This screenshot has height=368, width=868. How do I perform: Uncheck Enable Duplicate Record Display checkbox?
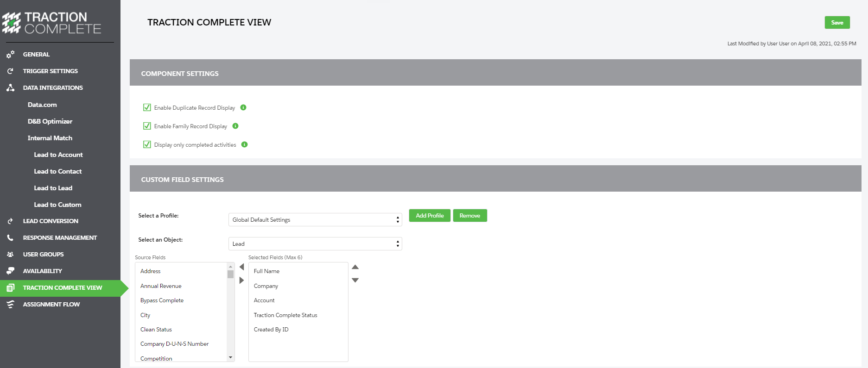[x=147, y=107]
